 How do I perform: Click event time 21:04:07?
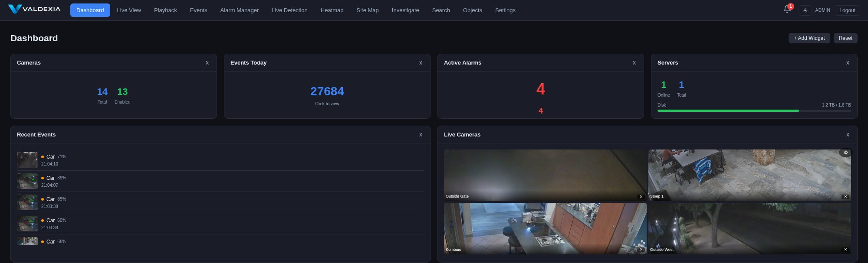tap(49, 185)
